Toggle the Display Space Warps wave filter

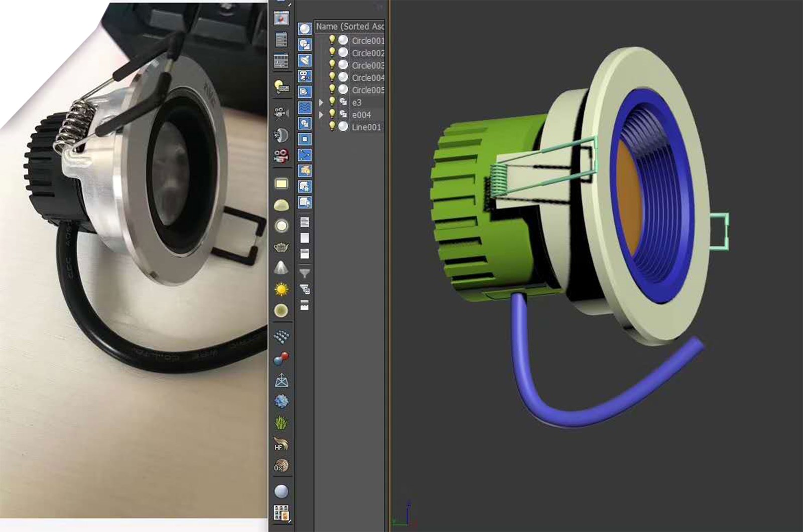pyautogui.click(x=305, y=107)
